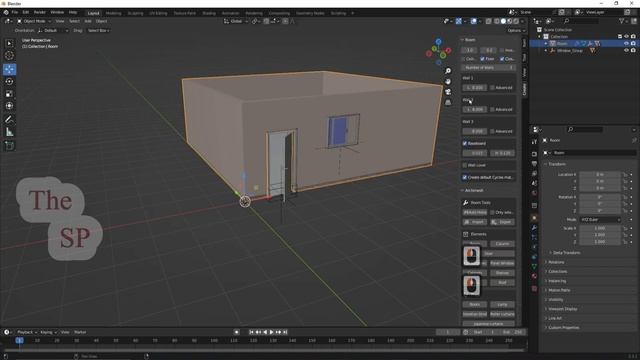
Task: Open the Material properties tab icon
Action: [x=534, y=276]
